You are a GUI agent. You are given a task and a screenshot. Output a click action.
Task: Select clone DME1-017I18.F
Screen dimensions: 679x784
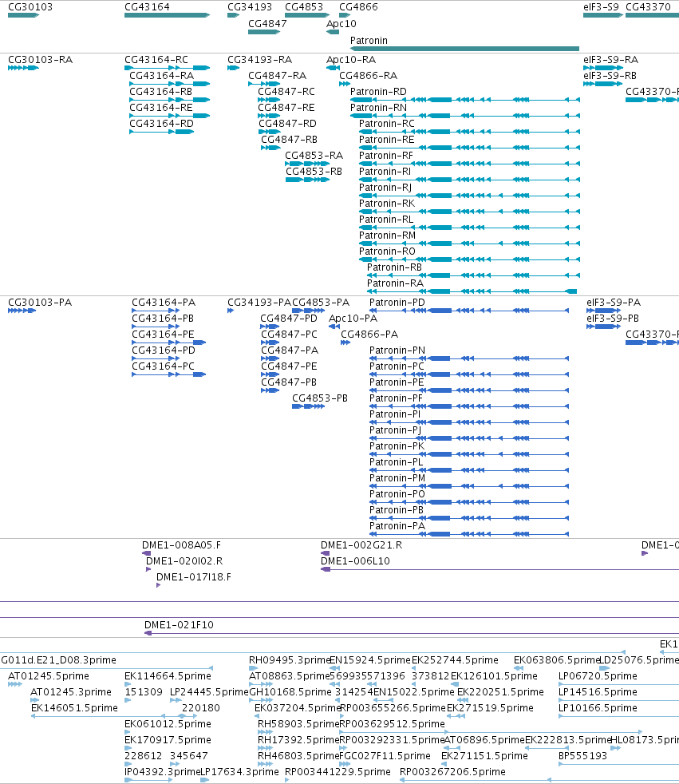(x=194, y=577)
